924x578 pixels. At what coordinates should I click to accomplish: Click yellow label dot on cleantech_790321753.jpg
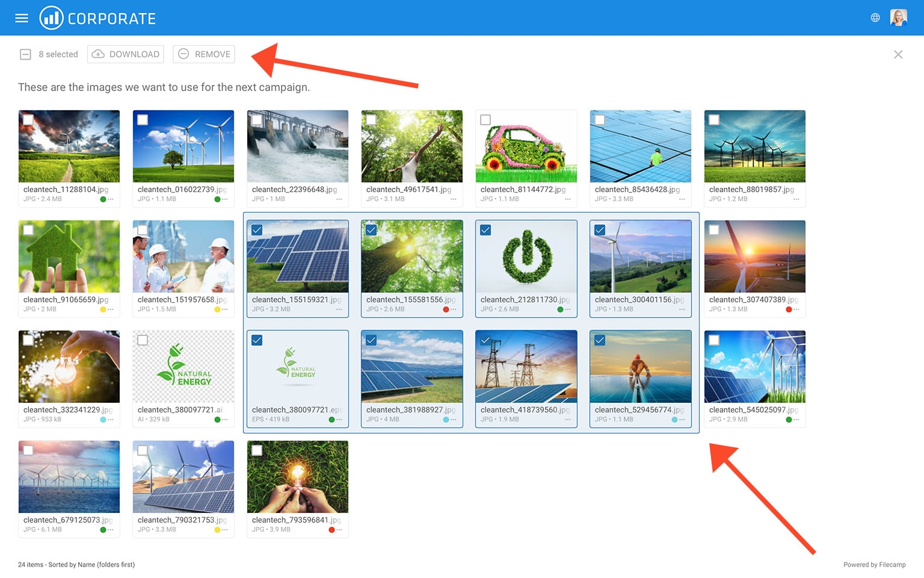217,530
